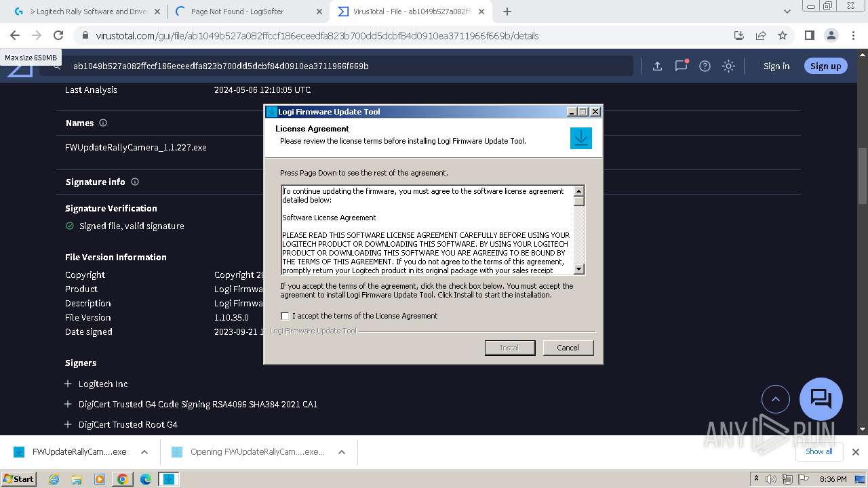Open Internet Explorer from taskbar
The width and height of the screenshot is (868, 488).
click(54, 479)
